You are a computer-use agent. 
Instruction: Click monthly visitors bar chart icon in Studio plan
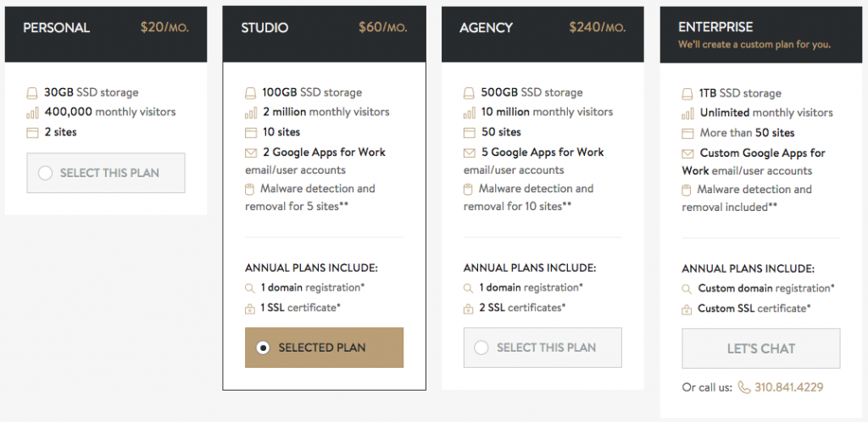tap(251, 112)
